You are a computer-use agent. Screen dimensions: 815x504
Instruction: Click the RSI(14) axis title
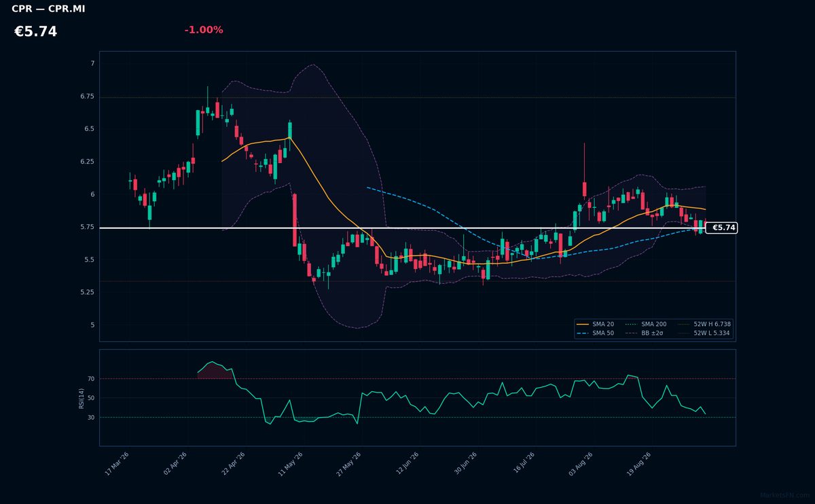tap(81, 397)
